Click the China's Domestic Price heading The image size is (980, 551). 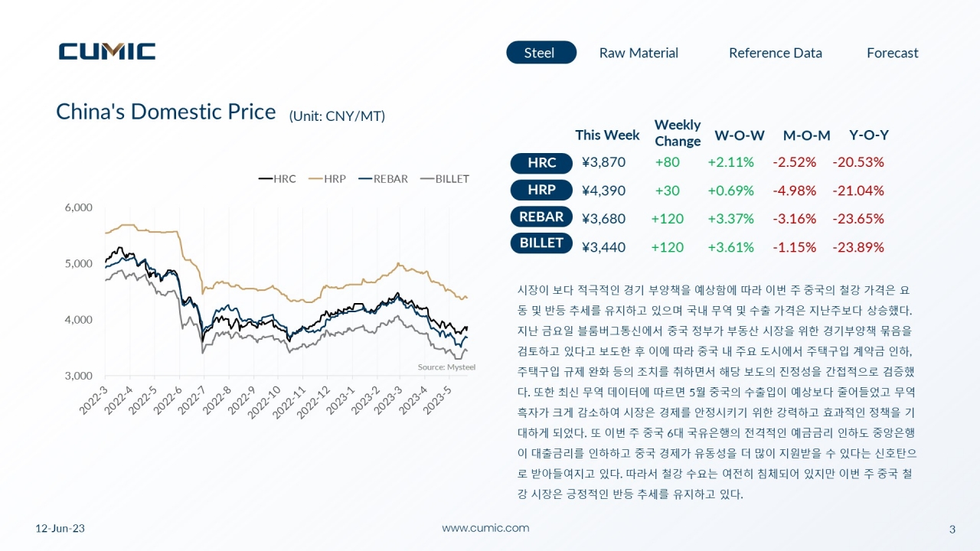[165, 112]
